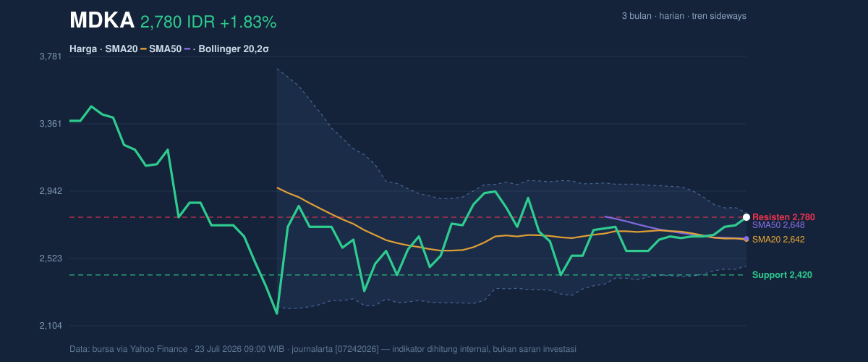Screen dimensions: 868x362
Task: Click the white current-price endpoint dot
Action: coord(746,217)
